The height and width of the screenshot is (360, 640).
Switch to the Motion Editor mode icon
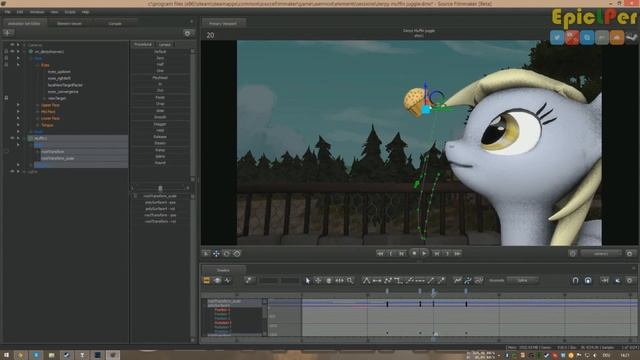[x=217, y=280]
